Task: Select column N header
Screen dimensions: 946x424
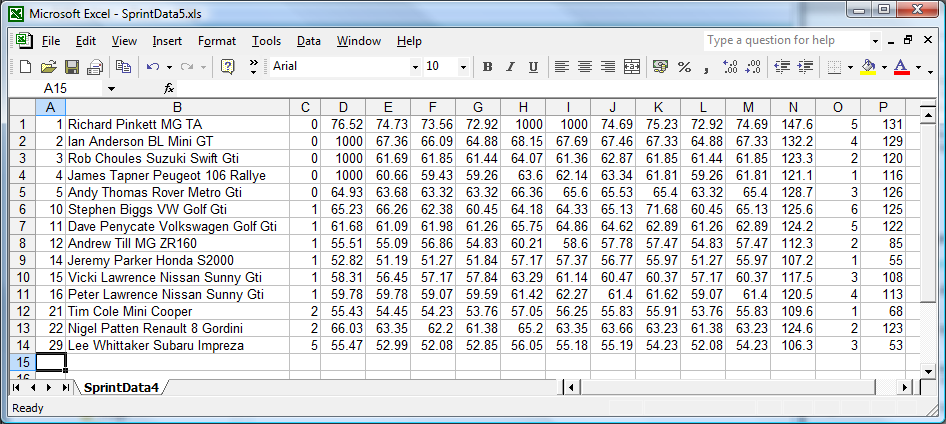Action: pyautogui.click(x=793, y=107)
